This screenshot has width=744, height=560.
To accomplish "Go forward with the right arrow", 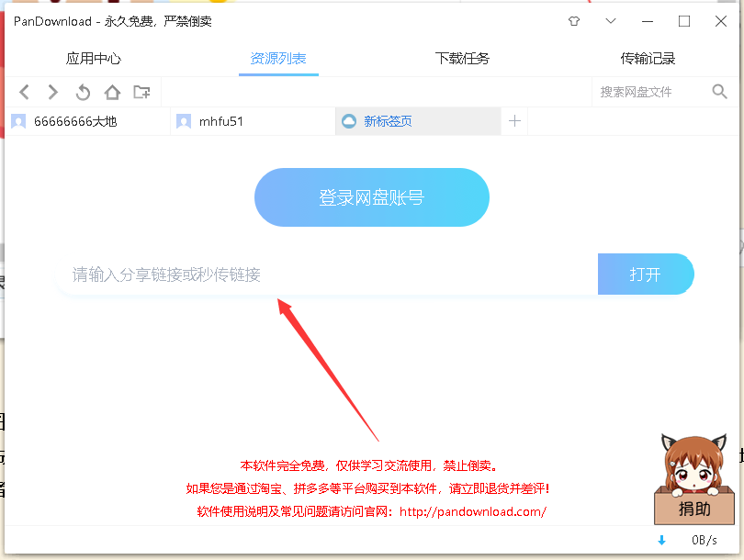I will click(x=52, y=92).
